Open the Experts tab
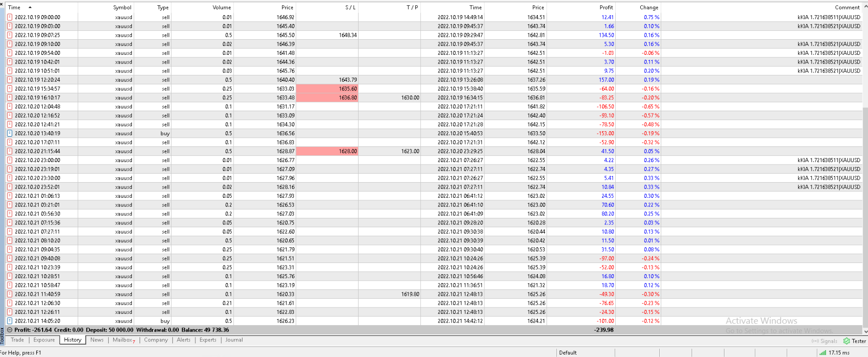 click(208, 340)
